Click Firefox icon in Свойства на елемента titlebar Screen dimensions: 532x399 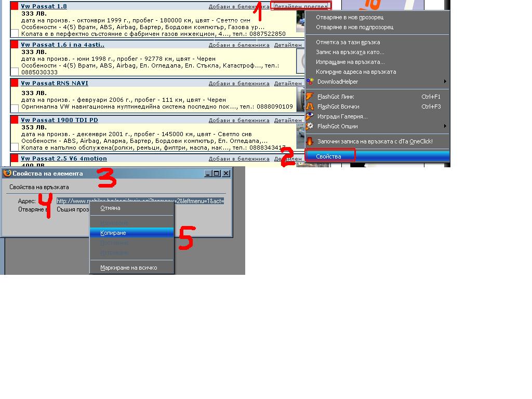click(x=7, y=174)
